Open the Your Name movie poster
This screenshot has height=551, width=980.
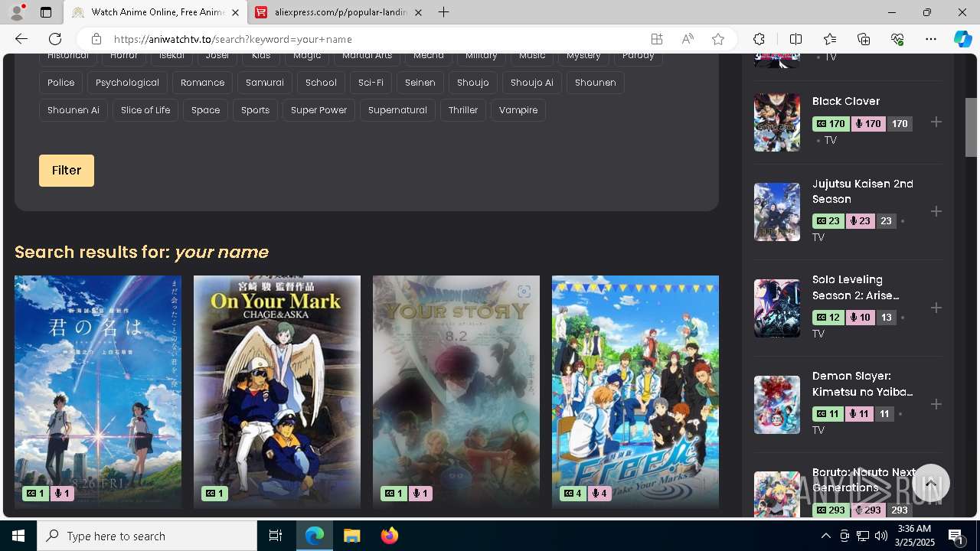tap(98, 392)
